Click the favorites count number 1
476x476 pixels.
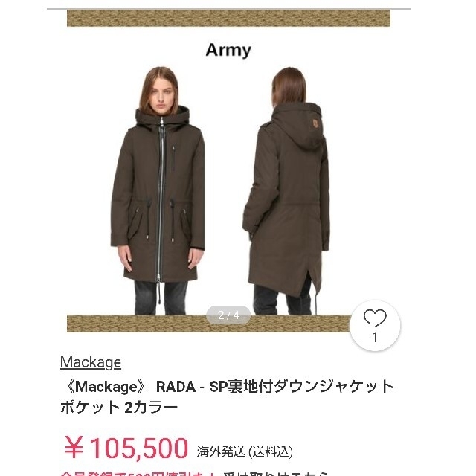click(x=375, y=338)
